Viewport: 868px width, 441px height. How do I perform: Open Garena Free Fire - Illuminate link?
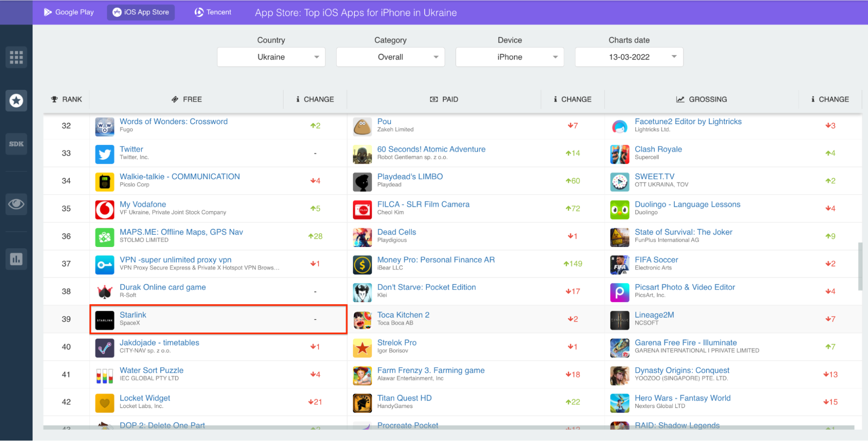tap(686, 343)
